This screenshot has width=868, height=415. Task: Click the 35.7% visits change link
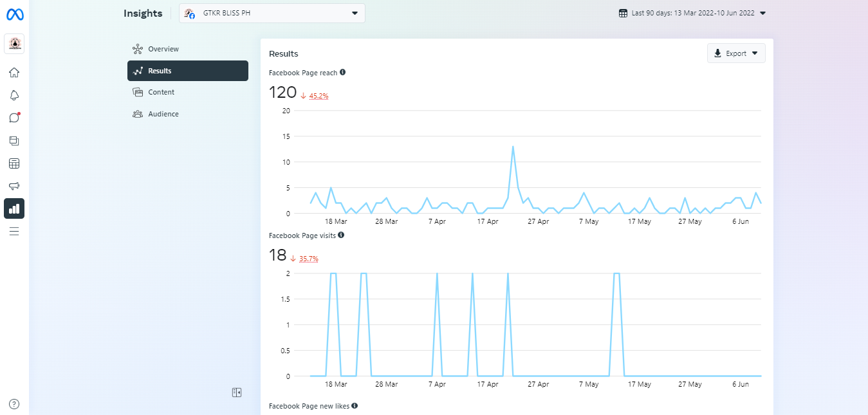pos(309,259)
